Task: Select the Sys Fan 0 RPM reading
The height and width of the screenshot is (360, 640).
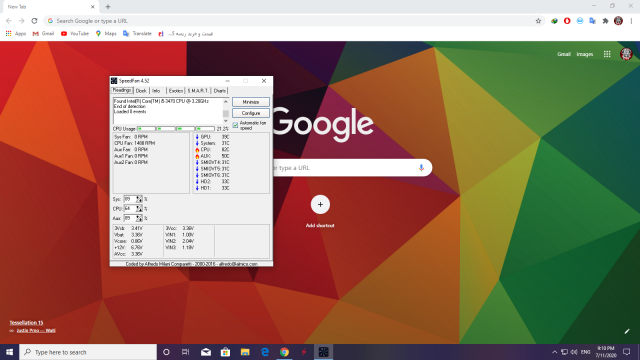Action: [x=131, y=137]
